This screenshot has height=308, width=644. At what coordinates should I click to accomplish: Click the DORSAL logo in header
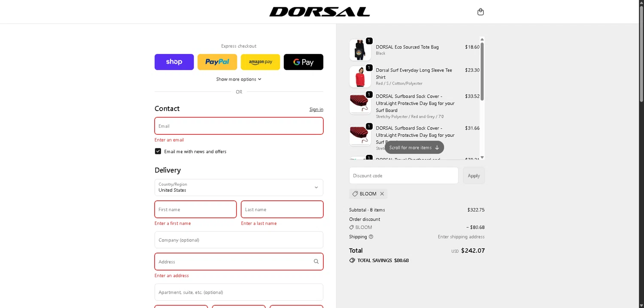319,12
